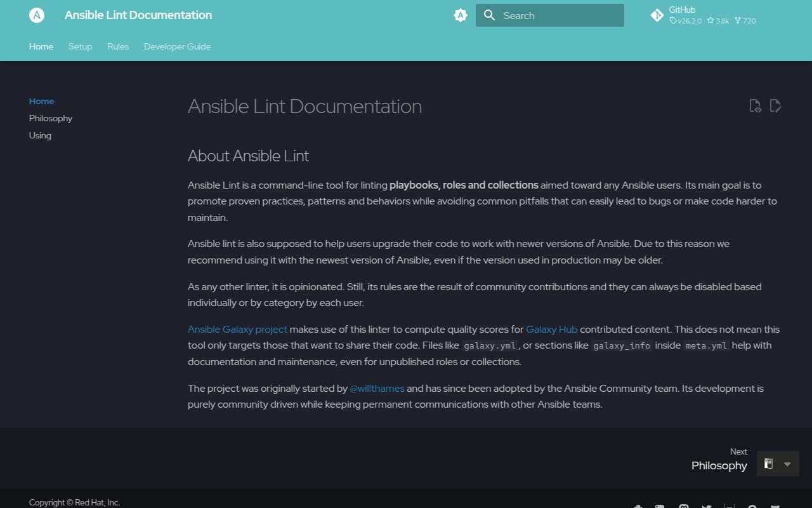Click the Ansible Lint logo in header
The height and width of the screenshot is (508, 812).
pyautogui.click(x=36, y=15)
